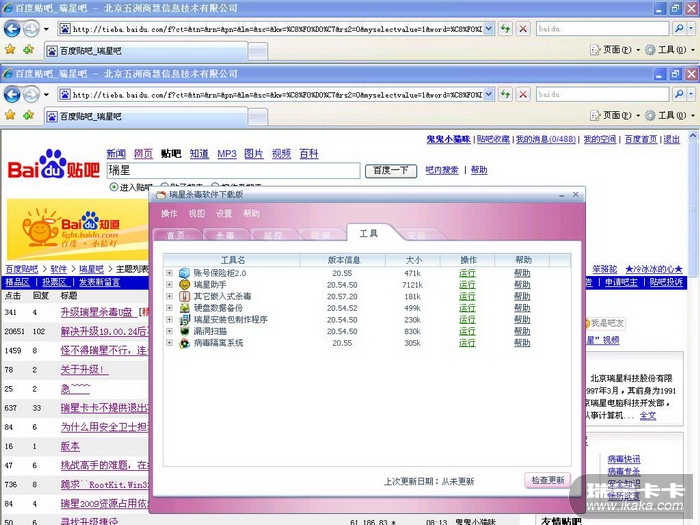Switch to the 首页 tab in Rising
Viewport: 700px width, 525px height.
point(175,235)
